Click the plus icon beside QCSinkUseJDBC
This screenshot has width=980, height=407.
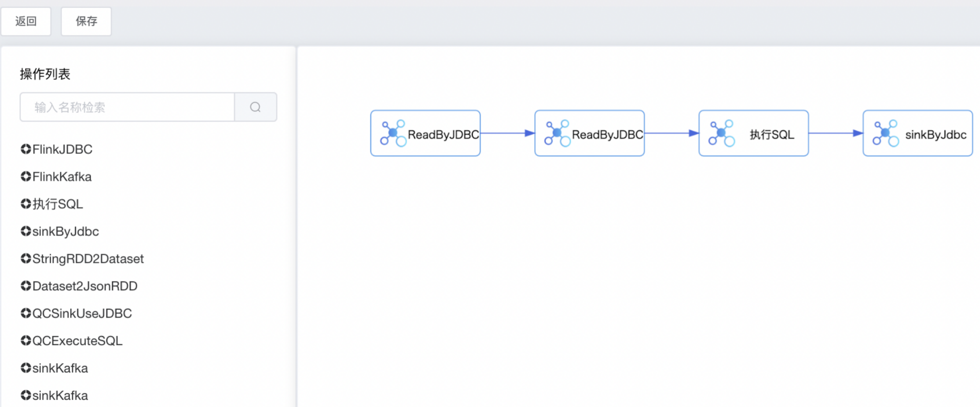click(26, 314)
